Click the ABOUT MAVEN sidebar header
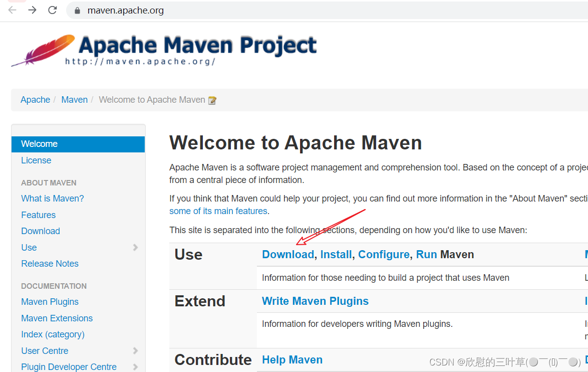 (49, 183)
